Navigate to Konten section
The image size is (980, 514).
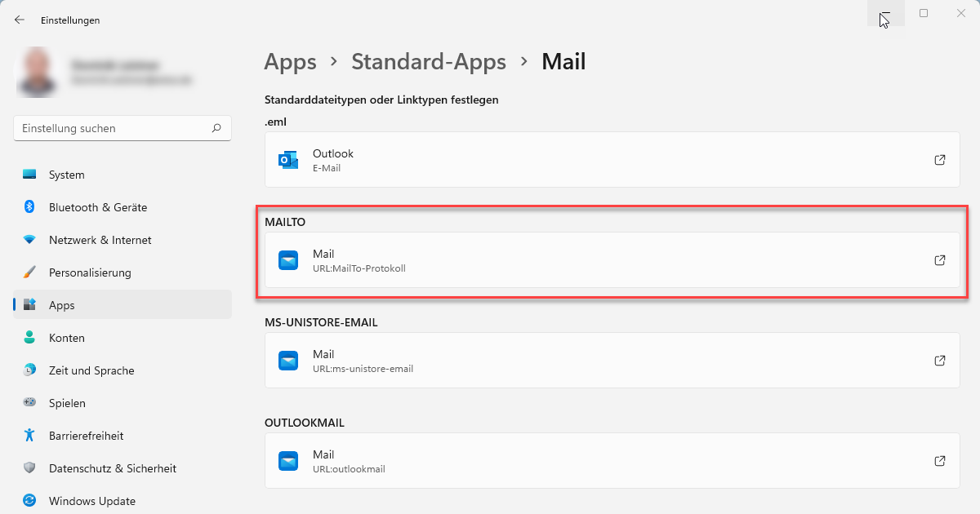[x=66, y=338]
